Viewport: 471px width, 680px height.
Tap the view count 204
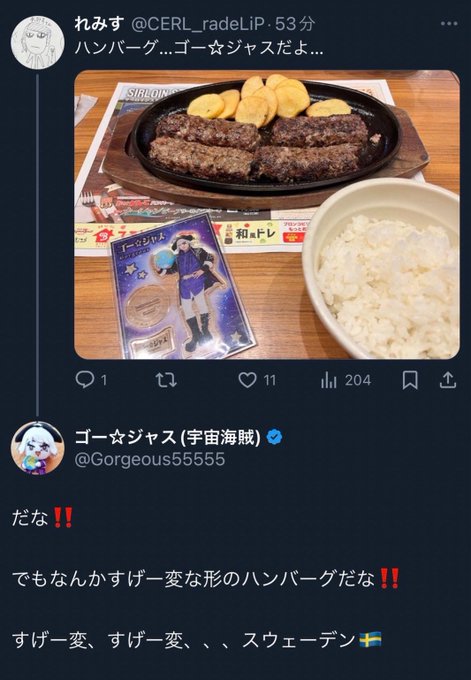(358, 380)
